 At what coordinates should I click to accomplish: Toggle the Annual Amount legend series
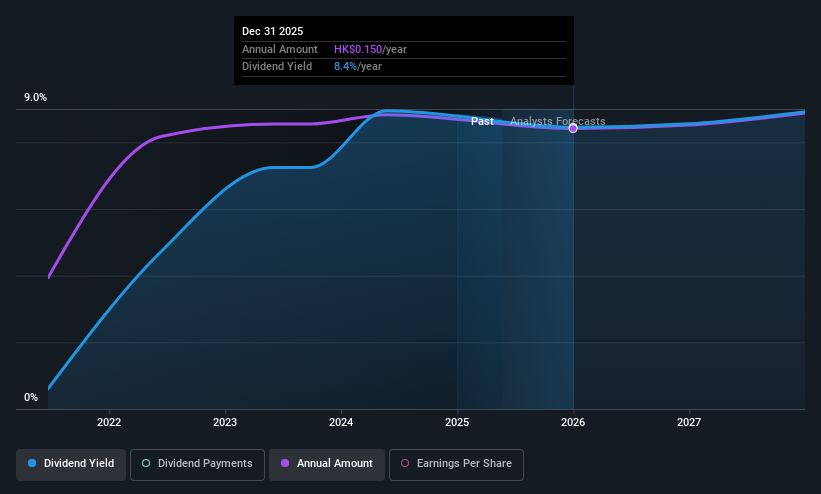(327, 465)
